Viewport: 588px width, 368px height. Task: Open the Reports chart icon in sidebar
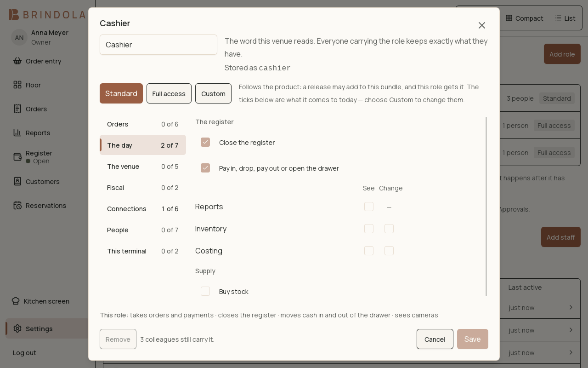point(17,132)
